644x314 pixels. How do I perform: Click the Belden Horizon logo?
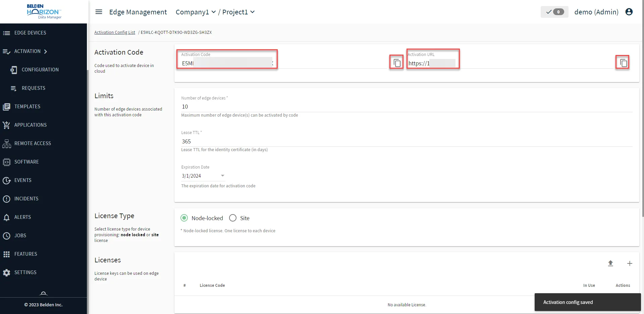click(x=44, y=12)
